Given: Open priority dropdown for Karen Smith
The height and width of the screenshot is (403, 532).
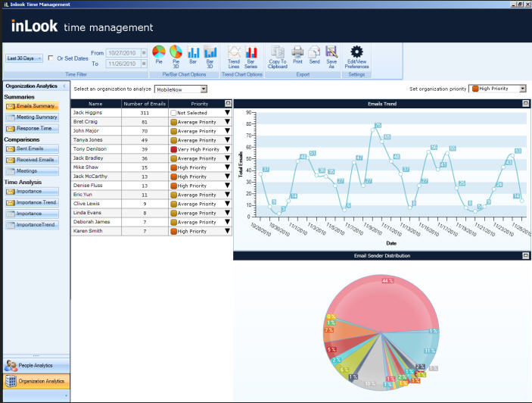Looking at the screenshot, I should pyautogui.click(x=227, y=231).
